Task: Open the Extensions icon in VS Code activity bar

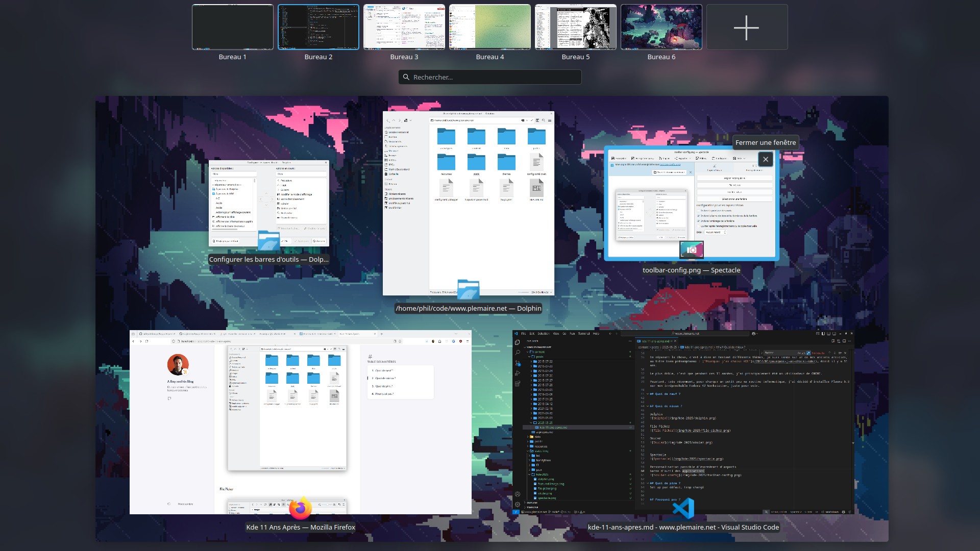Action: (x=518, y=384)
